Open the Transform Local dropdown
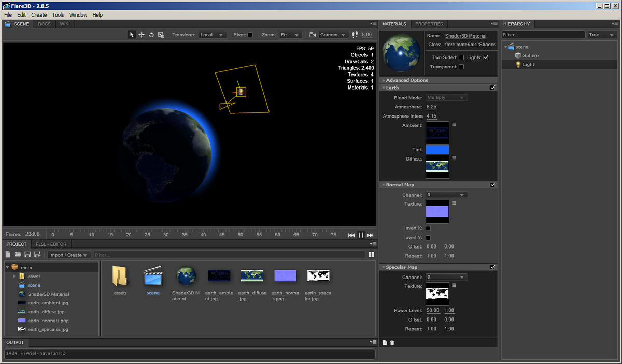The image size is (622, 364). pyautogui.click(x=213, y=35)
